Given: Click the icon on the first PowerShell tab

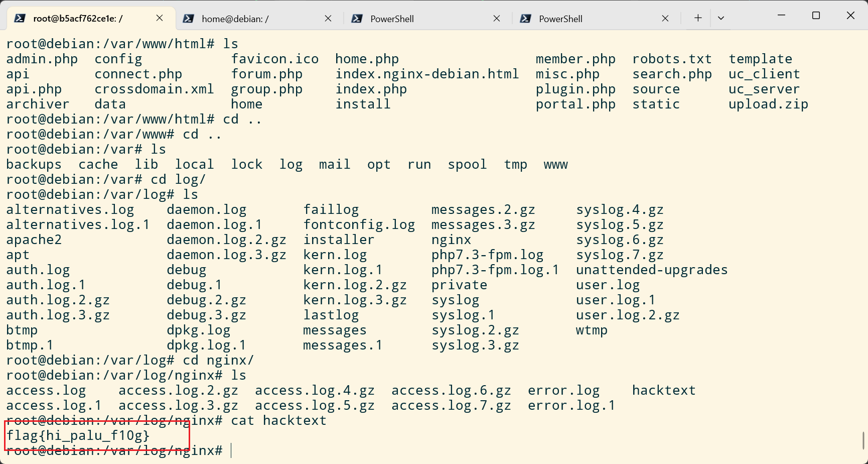Looking at the screenshot, I should [x=357, y=19].
